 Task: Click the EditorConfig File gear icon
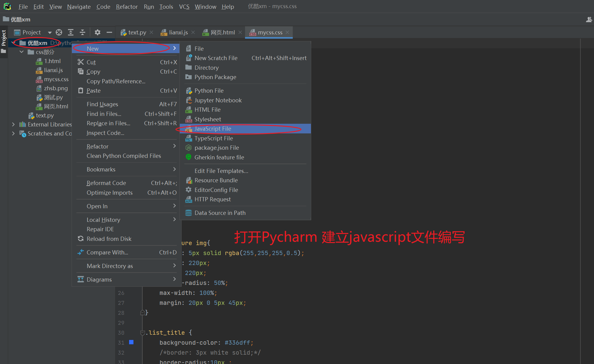click(x=189, y=190)
